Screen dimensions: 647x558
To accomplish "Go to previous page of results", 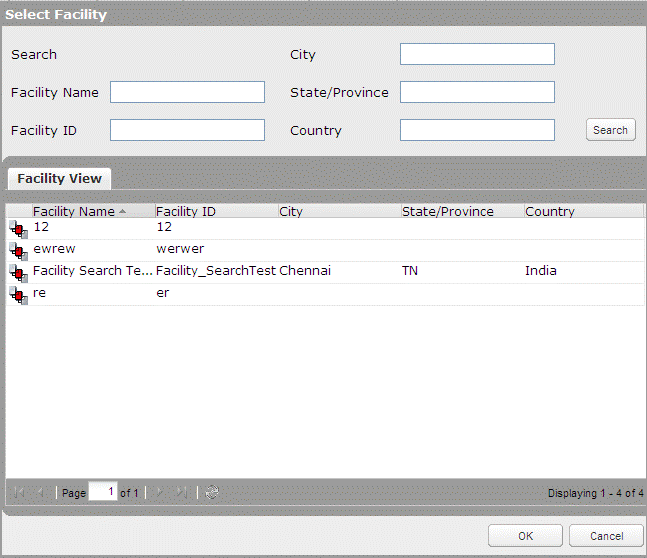I will pos(40,493).
